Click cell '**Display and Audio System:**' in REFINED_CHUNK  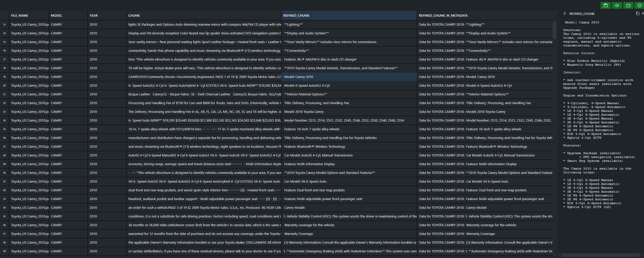pos(349,33)
